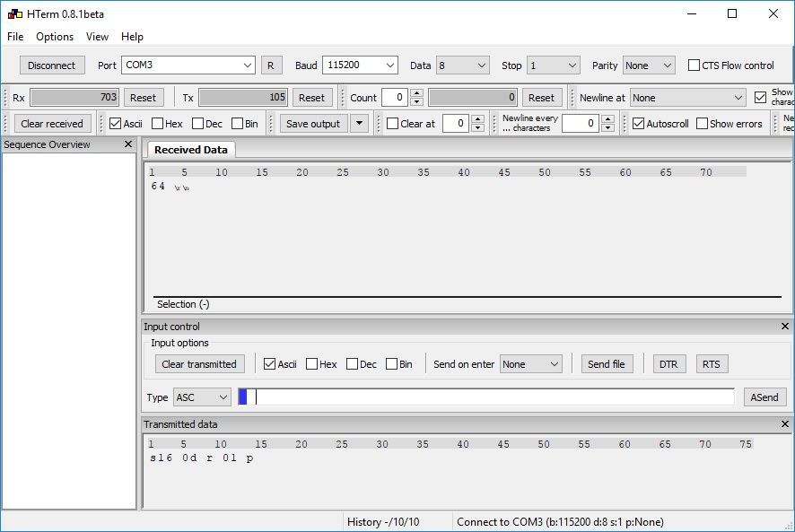Click transmitted data text s16
The height and width of the screenshot is (532, 795).
tap(162, 458)
